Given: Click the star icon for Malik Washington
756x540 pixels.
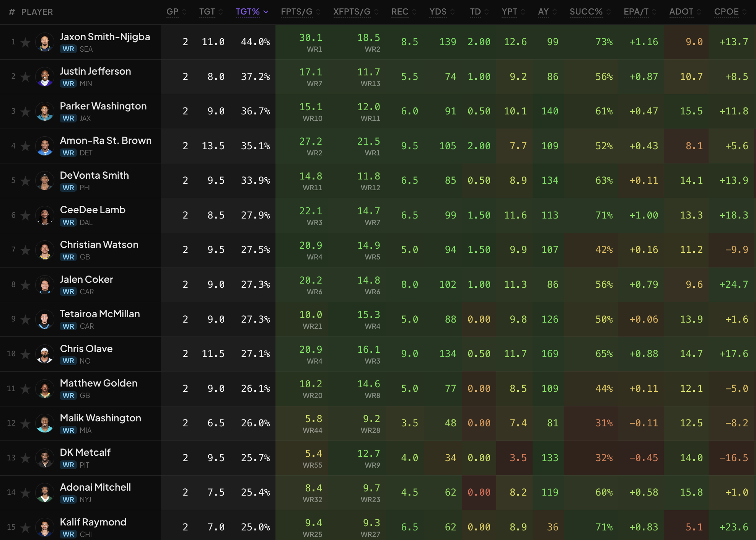Looking at the screenshot, I should pos(25,423).
